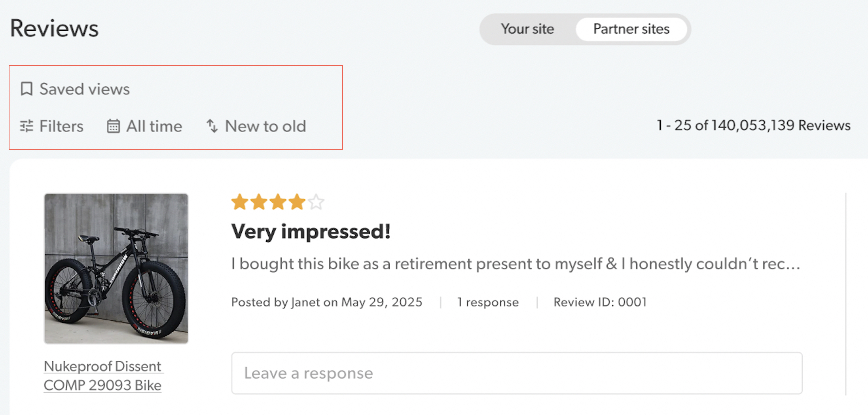The height and width of the screenshot is (415, 868).
Task: Click the Leave a response field
Action: click(517, 373)
